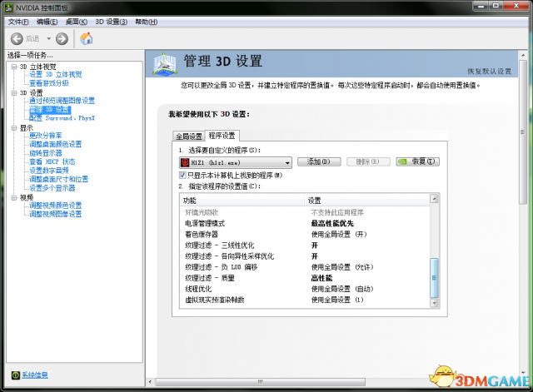Image resolution: width=533 pixels, height=392 pixels.
Task: Open 3D 设置(3) menu
Action: point(111,22)
